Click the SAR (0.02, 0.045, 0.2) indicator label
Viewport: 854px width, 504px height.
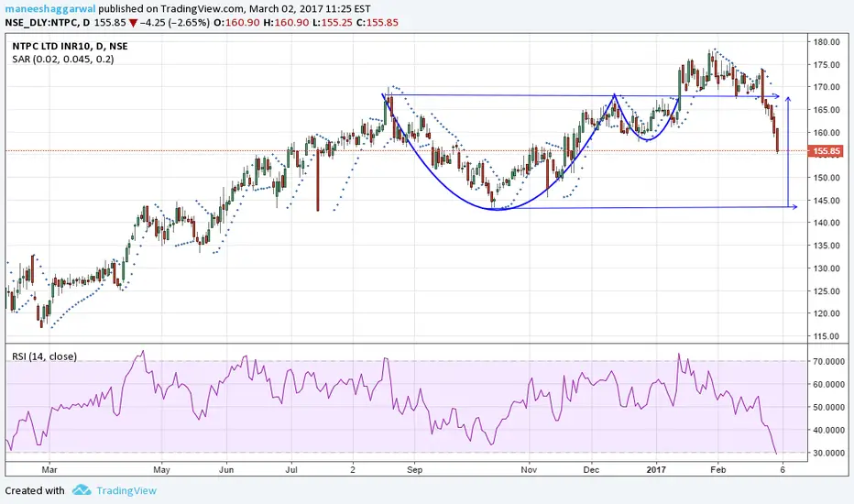point(63,59)
